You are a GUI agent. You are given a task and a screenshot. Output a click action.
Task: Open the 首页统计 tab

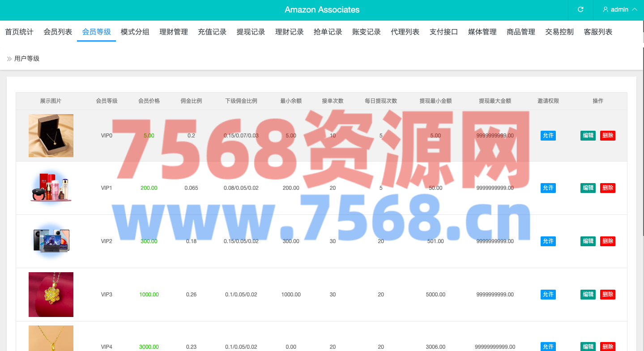(x=19, y=32)
